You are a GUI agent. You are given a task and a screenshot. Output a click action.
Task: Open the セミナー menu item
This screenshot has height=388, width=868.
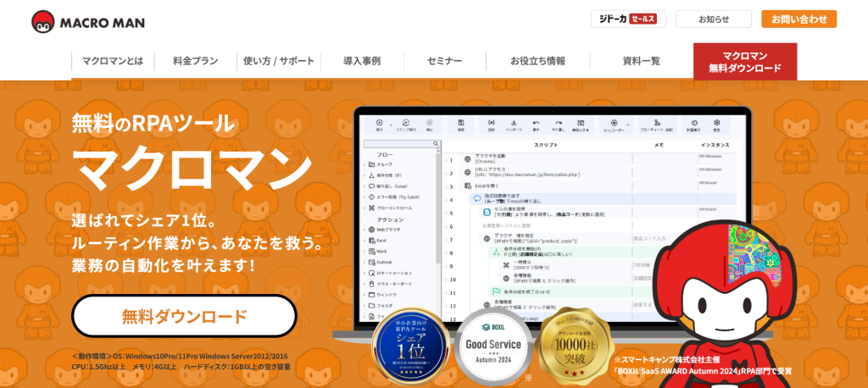coord(444,61)
